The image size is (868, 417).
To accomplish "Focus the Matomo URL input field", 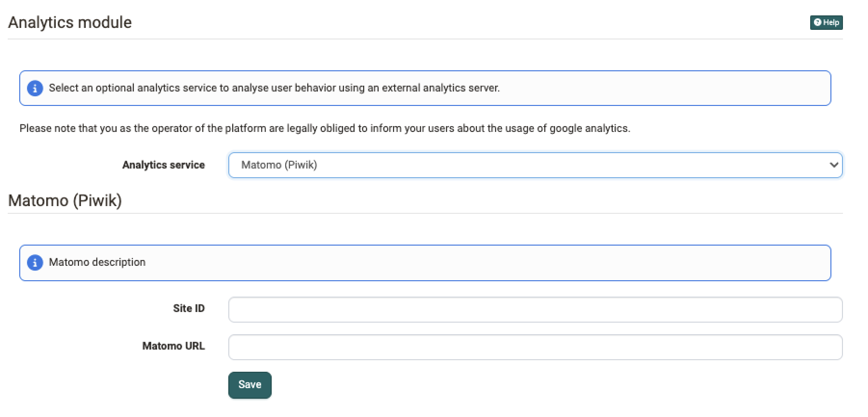I will point(535,347).
